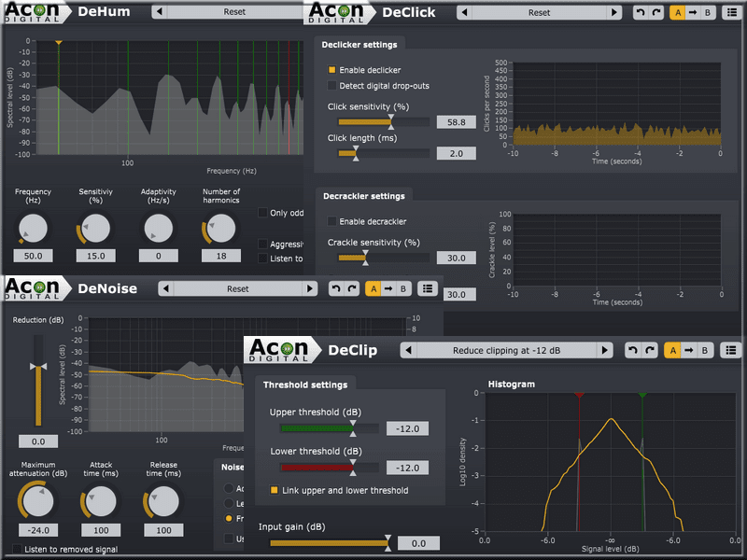Click the Click sensitivity value field 58.8
The width and height of the screenshot is (747, 560).
tap(456, 122)
